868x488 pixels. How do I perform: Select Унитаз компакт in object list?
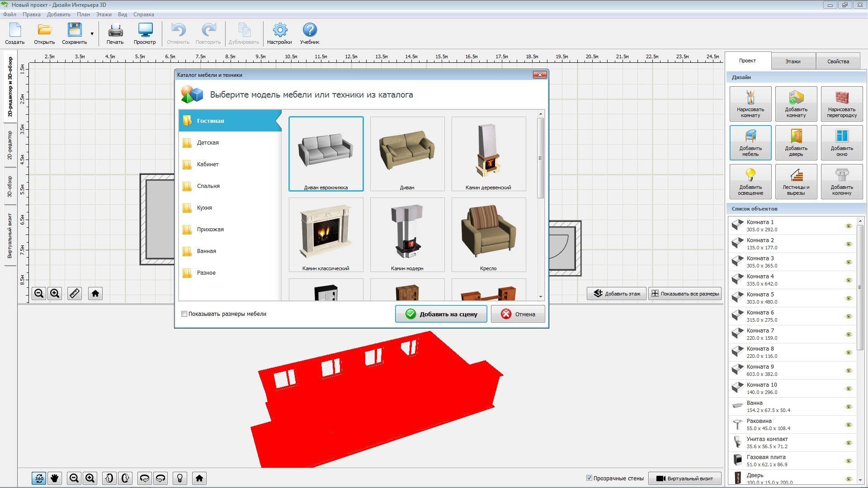pyautogui.click(x=792, y=443)
